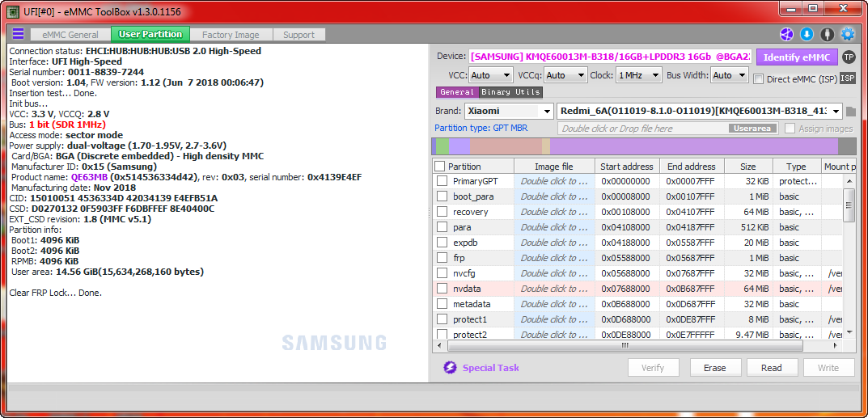
Task: Click the Start address column header
Action: pyautogui.click(x=627, y=167)
